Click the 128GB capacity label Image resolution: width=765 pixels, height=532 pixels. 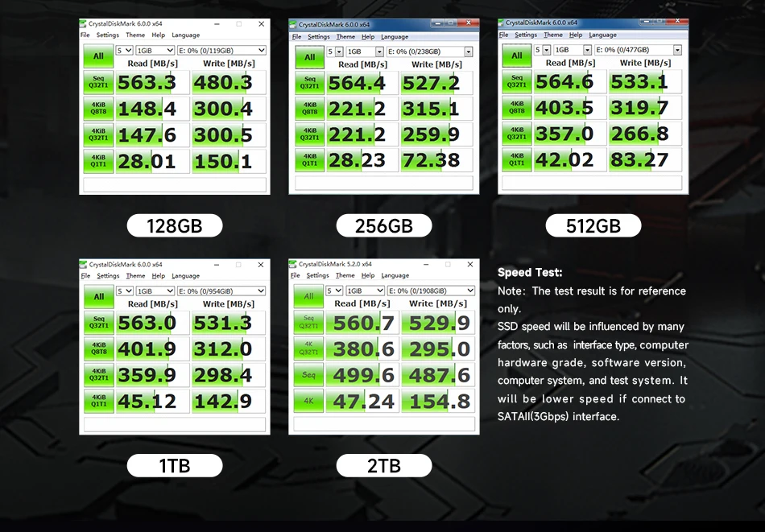(175, 226)
